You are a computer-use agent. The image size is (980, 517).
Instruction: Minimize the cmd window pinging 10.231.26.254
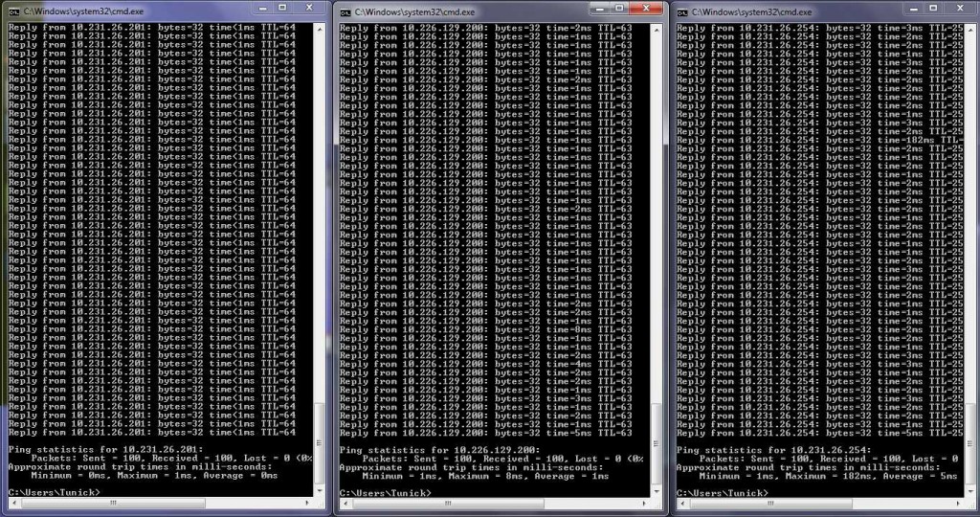click(913, 8)
